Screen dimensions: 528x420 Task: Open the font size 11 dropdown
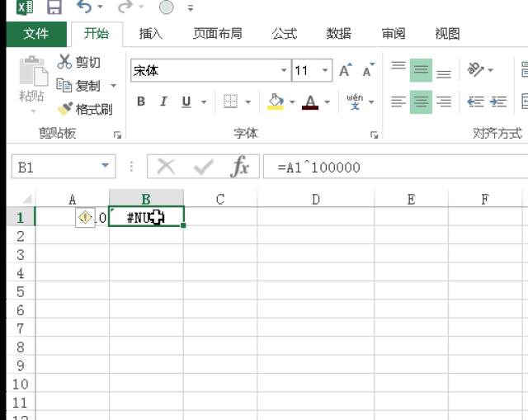coord(325,70)
